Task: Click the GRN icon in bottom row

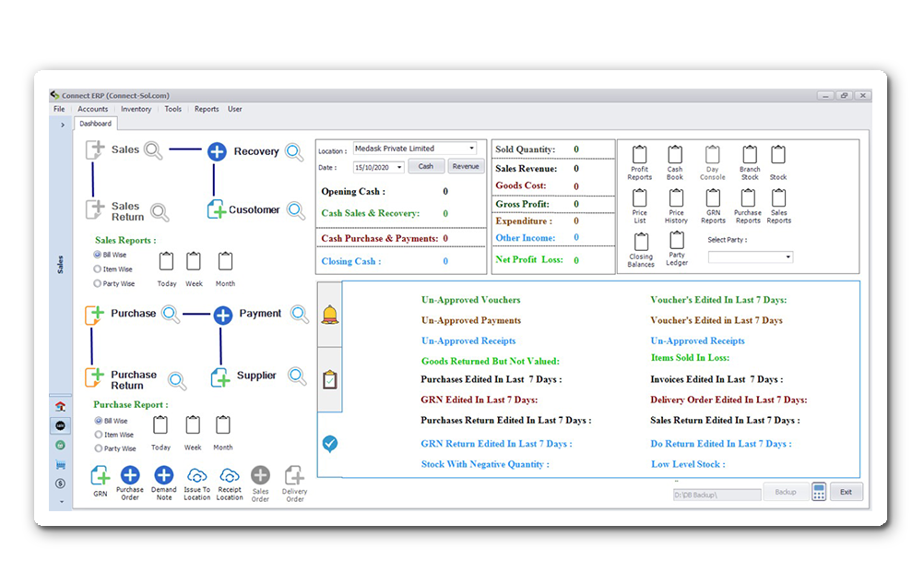Action: 100,475
